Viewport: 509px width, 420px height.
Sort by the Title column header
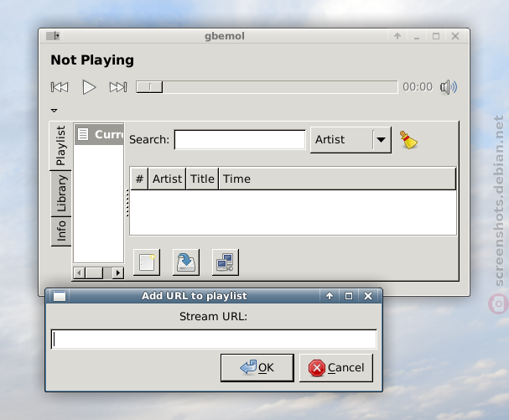click(x=202, y=179)
